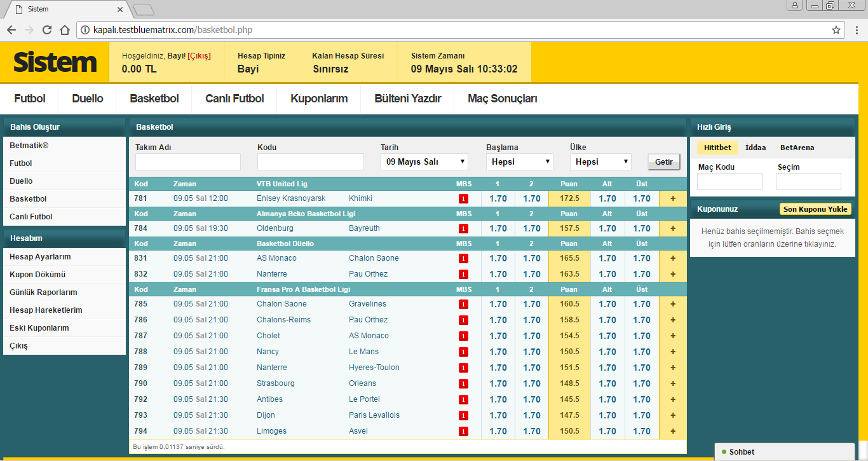
Task: Open Hesap Hareketlerim in sidebar
Action: pos(64,310)
